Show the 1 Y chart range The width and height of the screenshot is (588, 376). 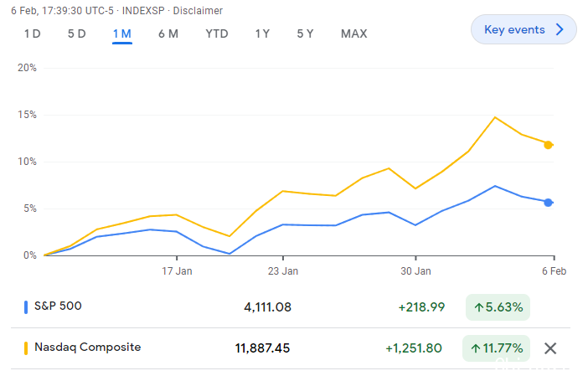pos(262,33)
